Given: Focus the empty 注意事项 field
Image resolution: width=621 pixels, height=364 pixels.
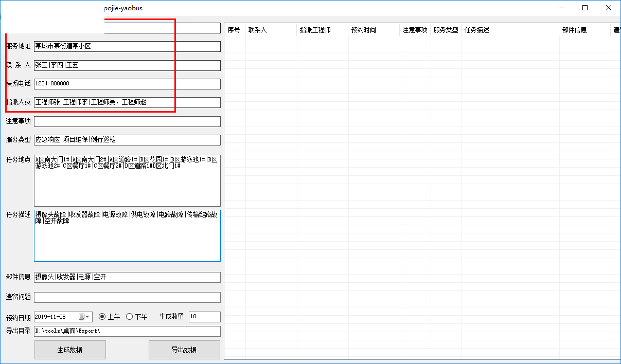Looking at the screenshot, I should point(127,121).
